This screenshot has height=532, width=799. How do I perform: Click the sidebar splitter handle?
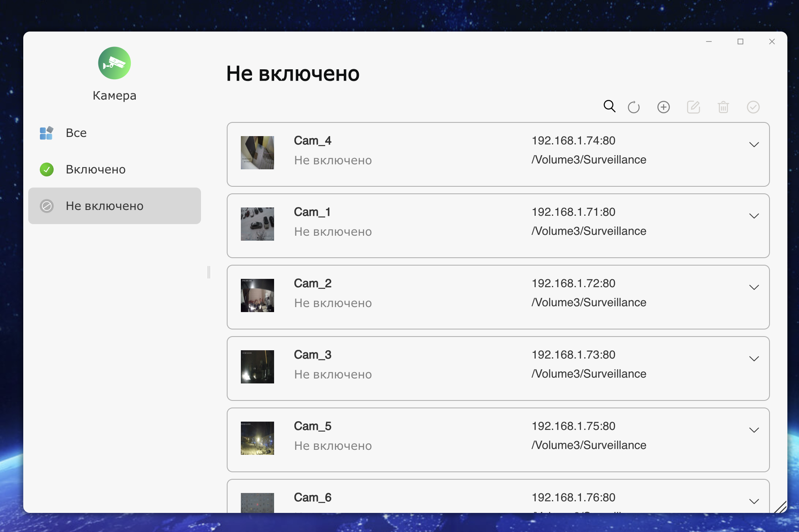click(209, 272)
